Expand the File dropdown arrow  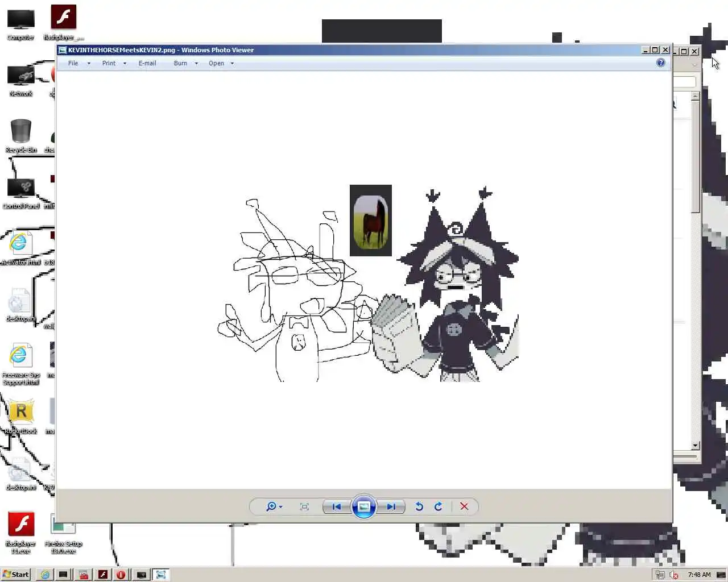[89, 64]
